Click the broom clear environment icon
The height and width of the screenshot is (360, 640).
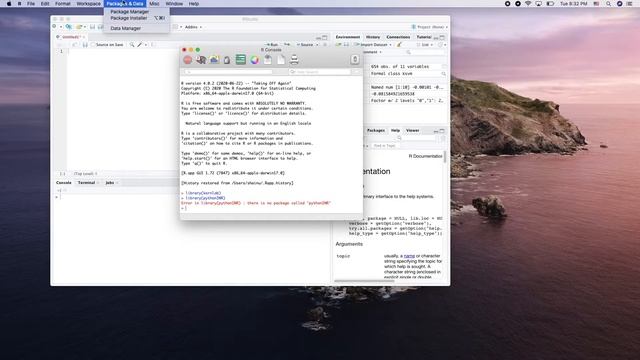399,44
